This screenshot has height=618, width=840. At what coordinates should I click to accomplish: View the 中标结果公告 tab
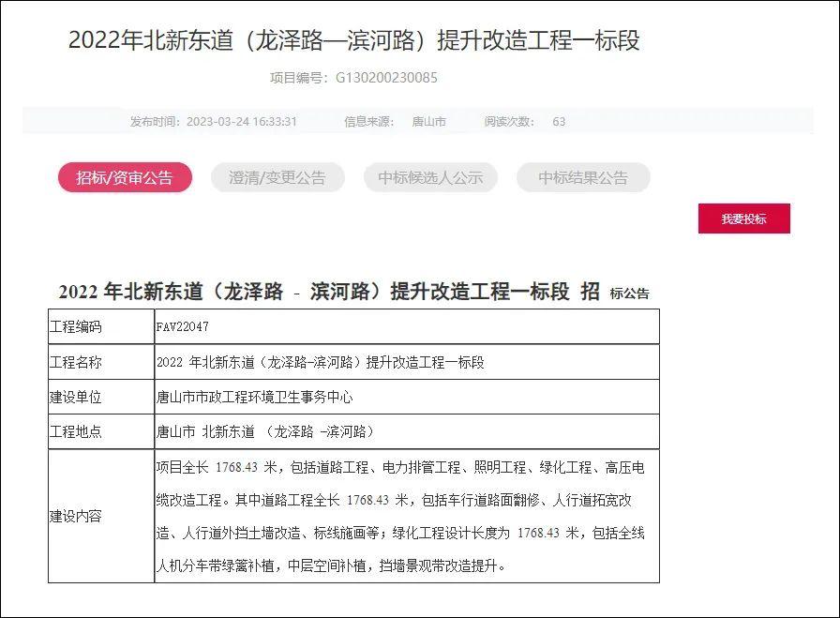583,177
